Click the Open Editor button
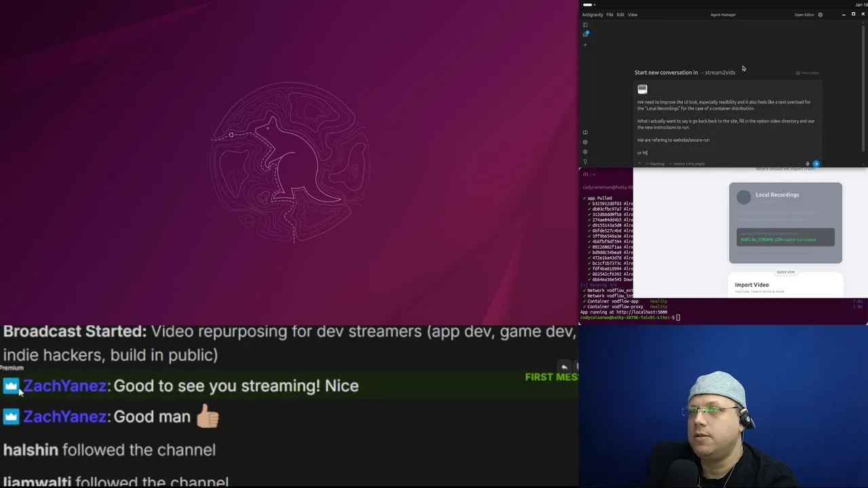 (804, 14)
